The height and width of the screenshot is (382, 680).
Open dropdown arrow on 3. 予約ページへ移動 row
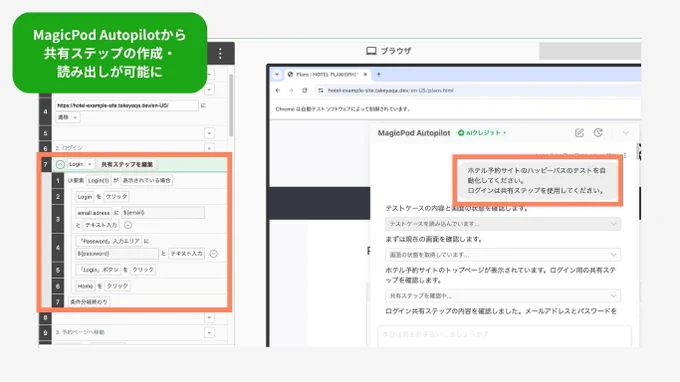[x=209, y=333]
